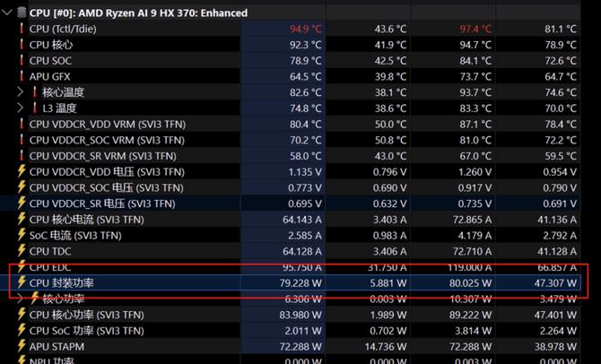Expand the L3 温度 sensor group
601x364 pixels.
[x=21, y=108]
